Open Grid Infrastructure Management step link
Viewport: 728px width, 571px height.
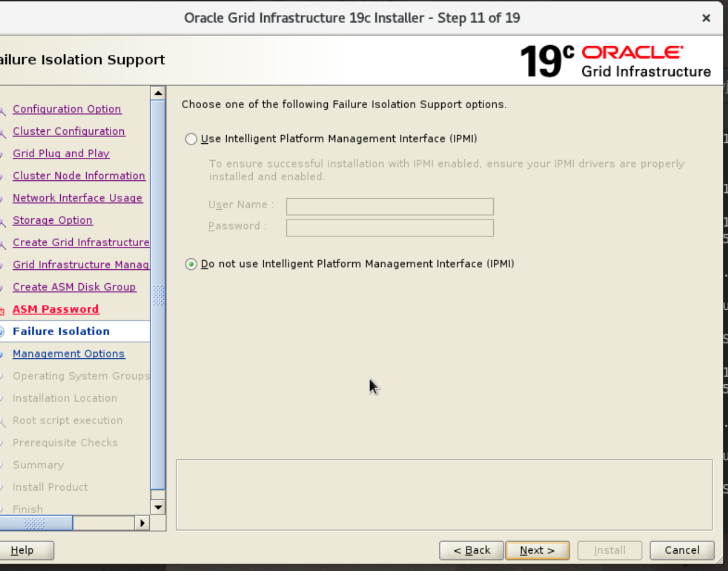81,265
